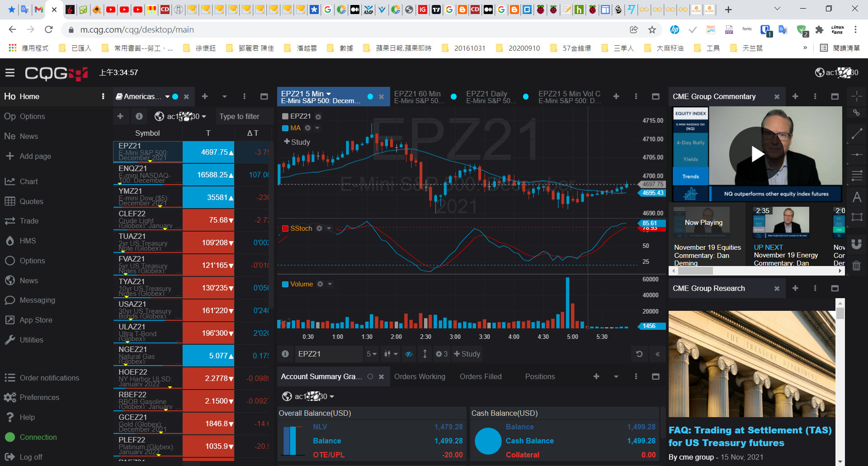This screenshot has width=868, height=466.
Task: Open Order notifications
Action: point(42,378)
